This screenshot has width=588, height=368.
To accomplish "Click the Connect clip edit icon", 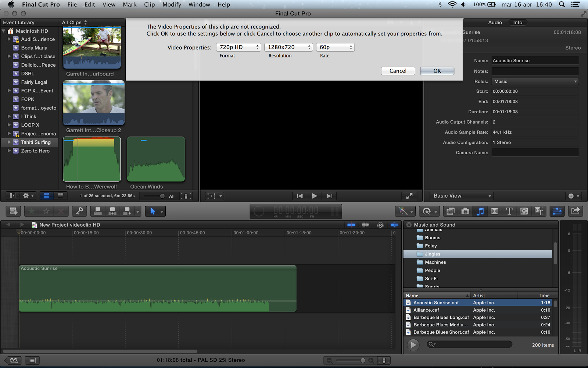I will pos(97,211).
